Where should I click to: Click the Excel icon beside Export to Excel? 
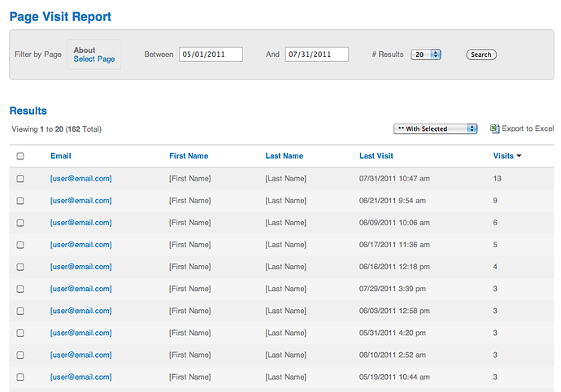494,128
